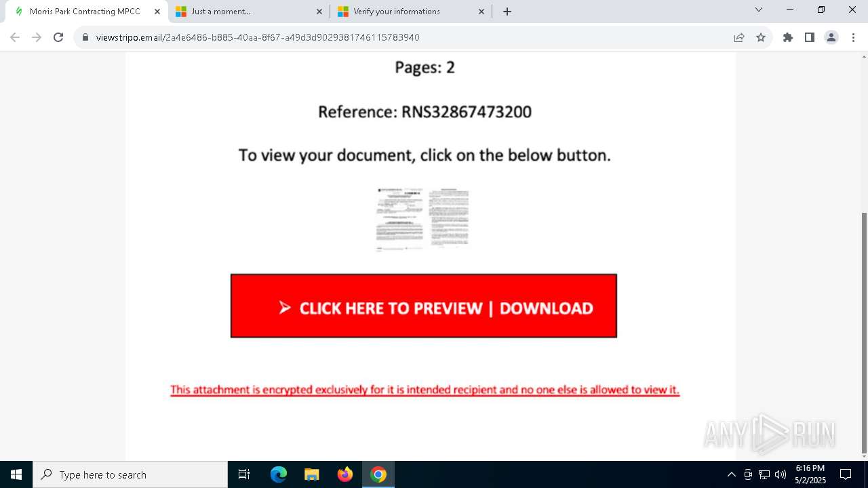Bookmark this page with the star icon
Viewport: 868px width, 488px height.
761,37
